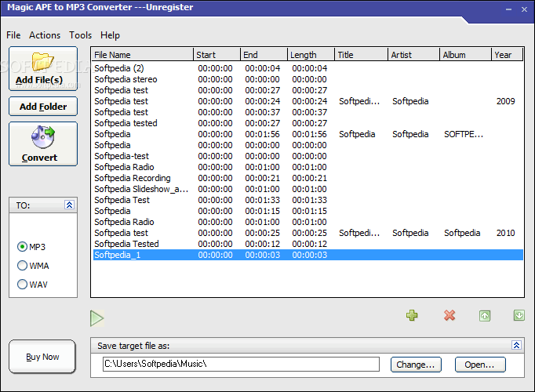Screen dimensions: 535x392
Task: Sort by Artist column header
Action: tap(414, 55)
